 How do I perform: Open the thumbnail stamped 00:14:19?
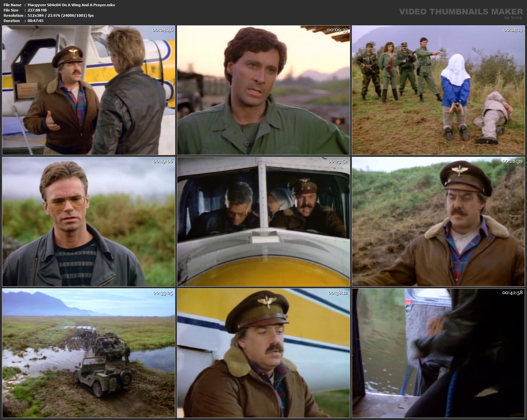point(438,90)
